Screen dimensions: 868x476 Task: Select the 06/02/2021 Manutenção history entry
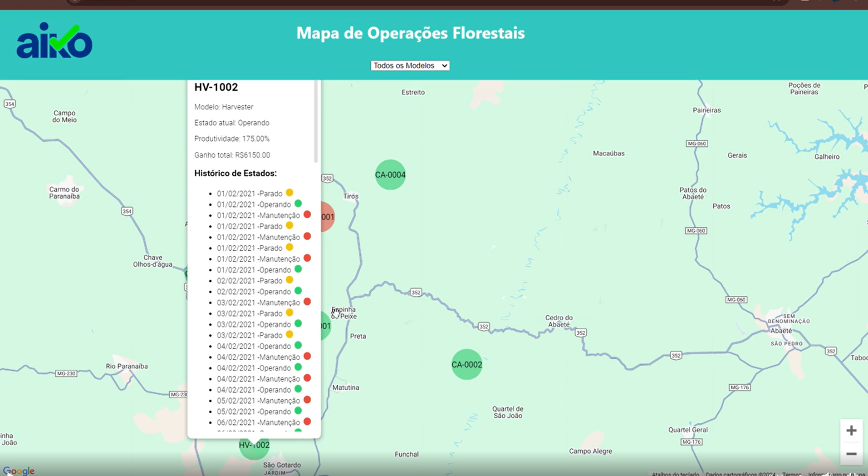[x=258, y=422]
